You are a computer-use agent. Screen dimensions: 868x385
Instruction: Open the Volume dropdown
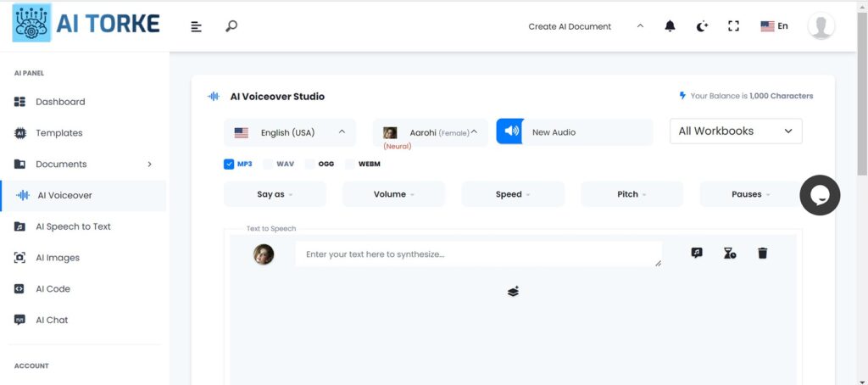click(x=393, y=194)
